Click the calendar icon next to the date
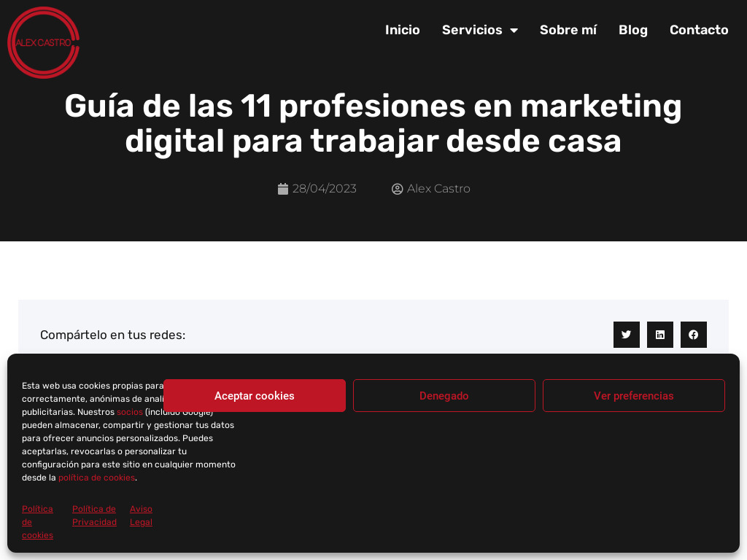Viewport: 747px width, 560px height. (283, 188)
